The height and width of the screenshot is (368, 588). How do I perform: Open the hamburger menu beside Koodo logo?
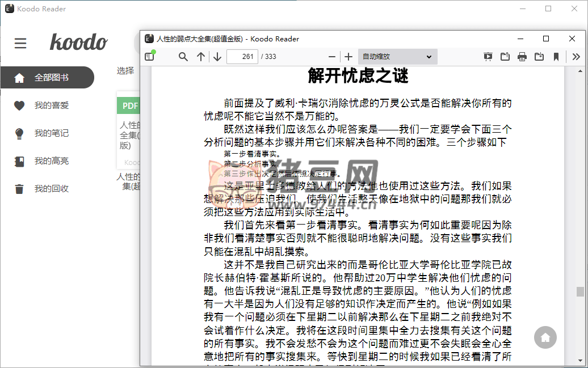(20, 43)
